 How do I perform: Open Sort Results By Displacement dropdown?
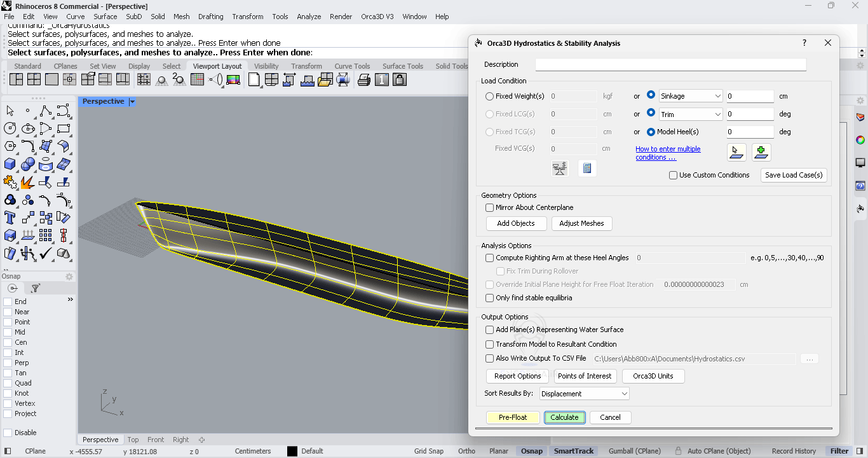[x=584, y=394]
